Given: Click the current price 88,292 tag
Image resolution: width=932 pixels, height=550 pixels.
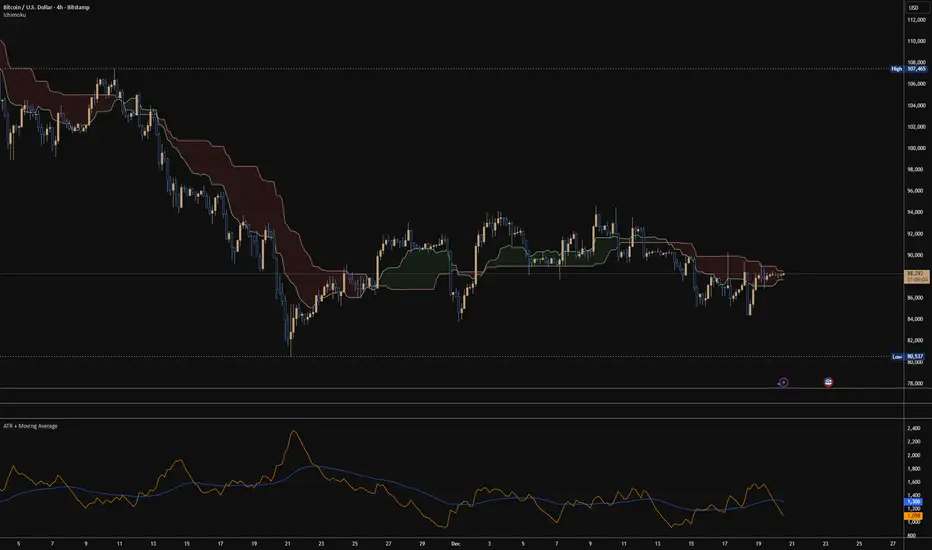Looking at the screenshot, I should tap(916, 276).
